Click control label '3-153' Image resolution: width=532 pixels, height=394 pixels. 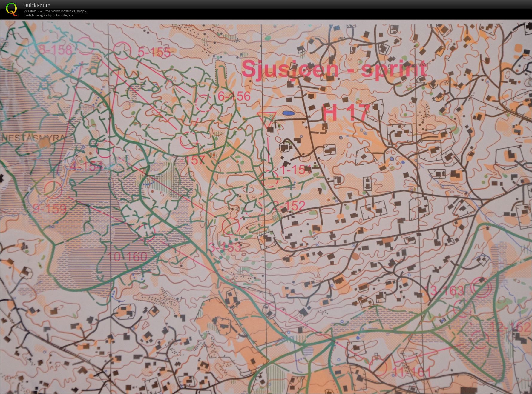pyautogui.click(x=225, y=247)
